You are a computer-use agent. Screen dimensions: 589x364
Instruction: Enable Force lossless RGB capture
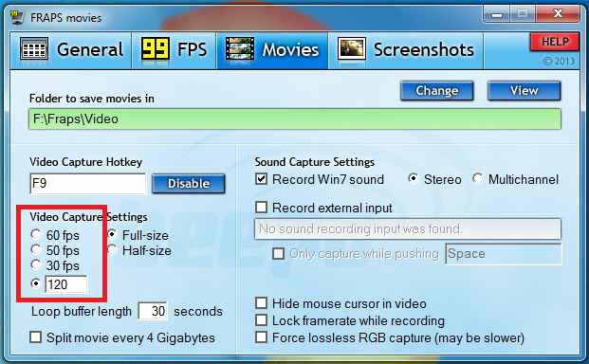[x=262, y=337]
